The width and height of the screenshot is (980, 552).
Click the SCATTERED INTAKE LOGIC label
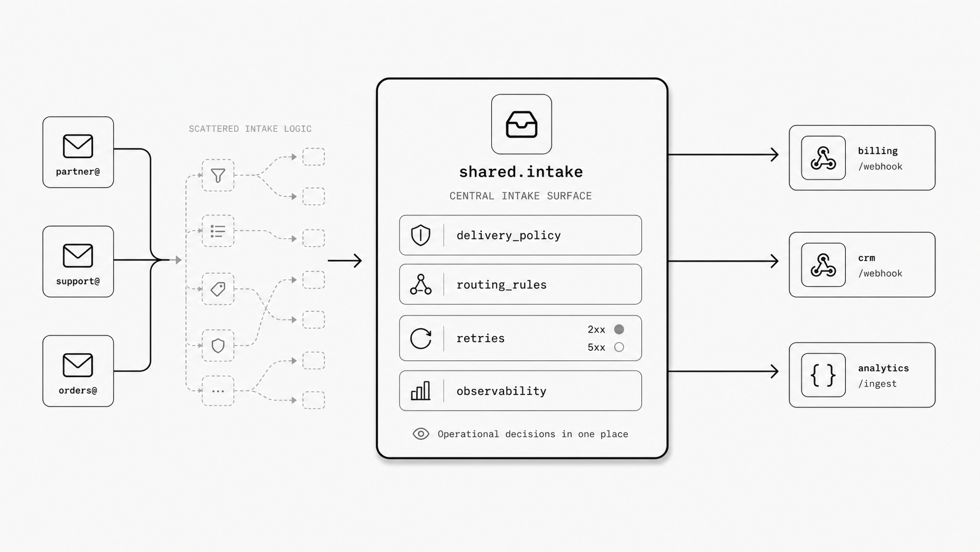250,128
